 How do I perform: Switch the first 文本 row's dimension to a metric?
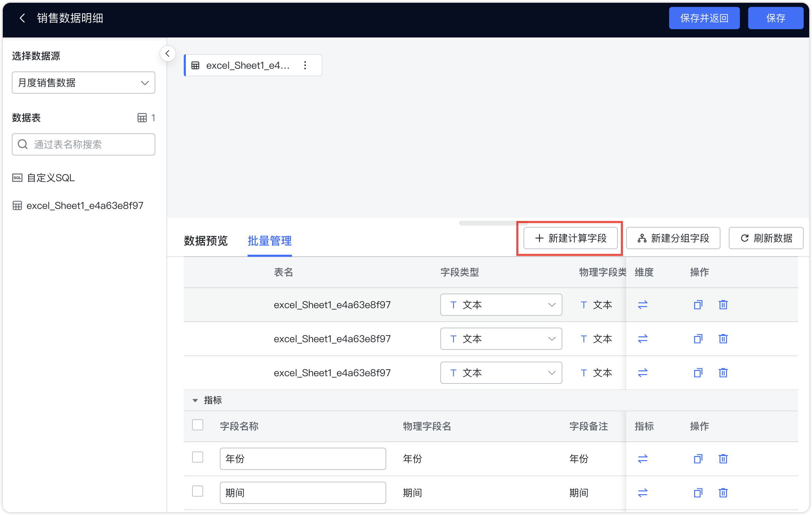643,305
